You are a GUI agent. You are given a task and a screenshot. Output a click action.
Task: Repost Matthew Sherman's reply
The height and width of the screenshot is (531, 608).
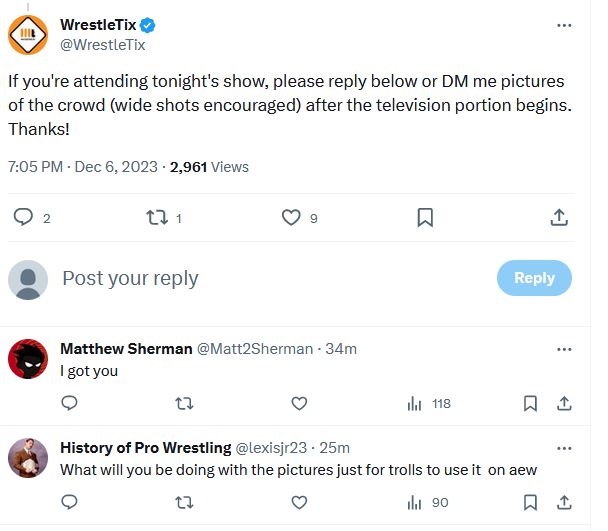coord(184,403)
